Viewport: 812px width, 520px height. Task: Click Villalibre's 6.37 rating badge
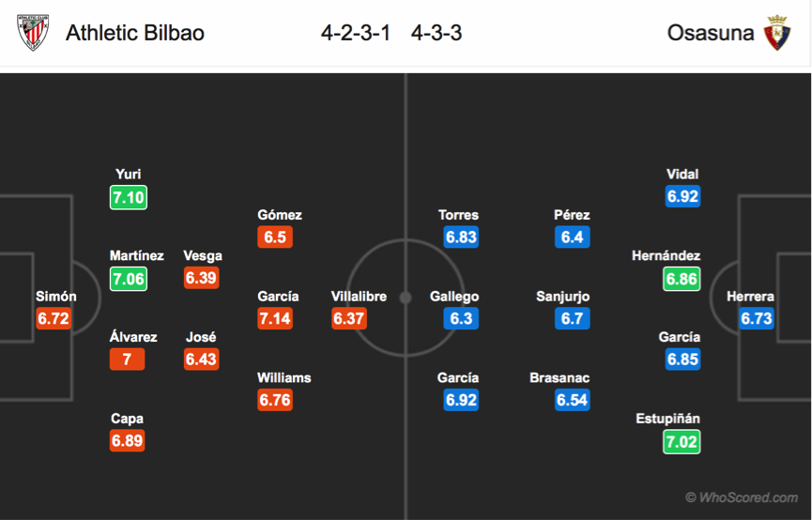349,318
